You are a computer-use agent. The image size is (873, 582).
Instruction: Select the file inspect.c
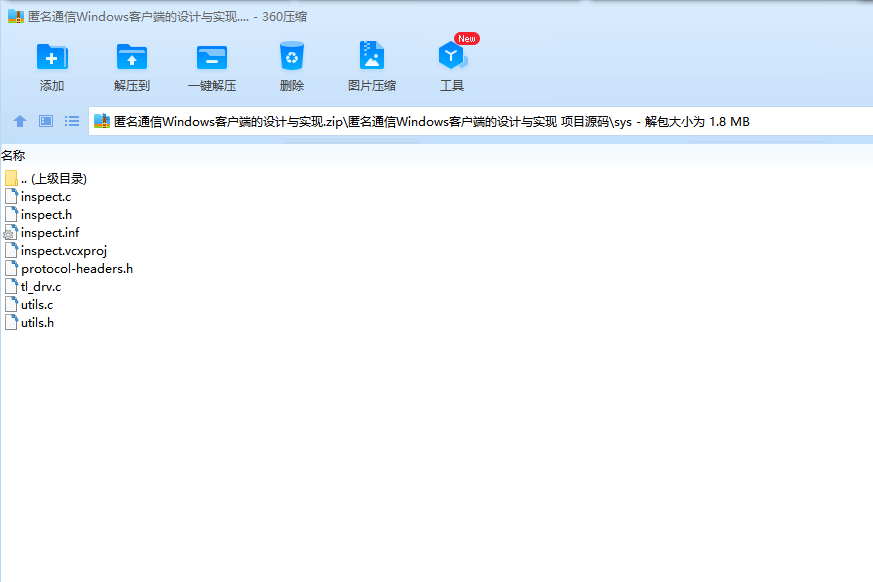(x=38, y=197)
